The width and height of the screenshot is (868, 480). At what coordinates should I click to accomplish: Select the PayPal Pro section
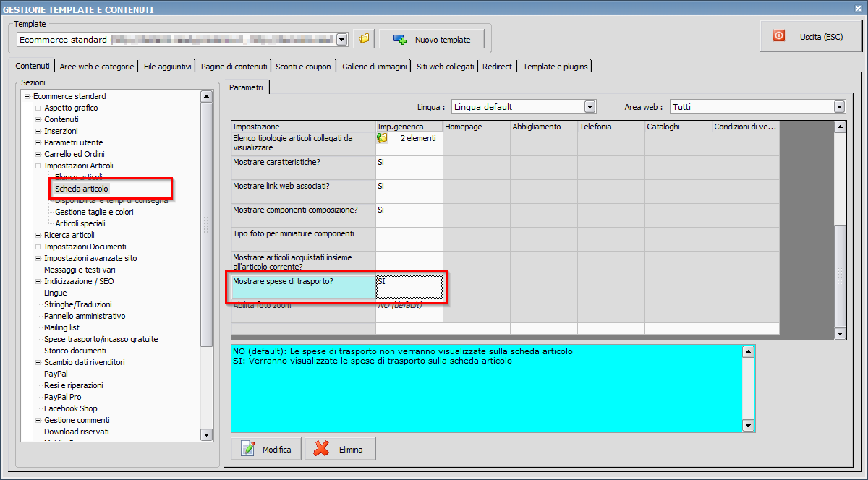[x=62, y=397]
